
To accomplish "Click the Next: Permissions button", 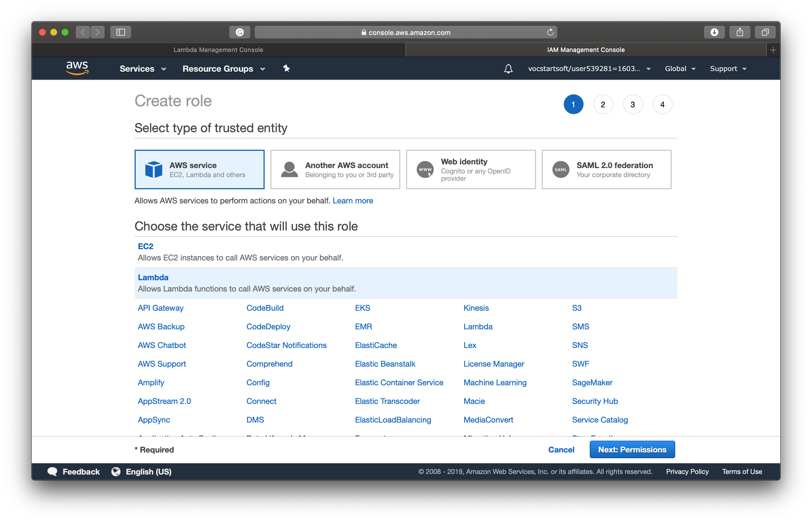I will click(x=632, y=449).
